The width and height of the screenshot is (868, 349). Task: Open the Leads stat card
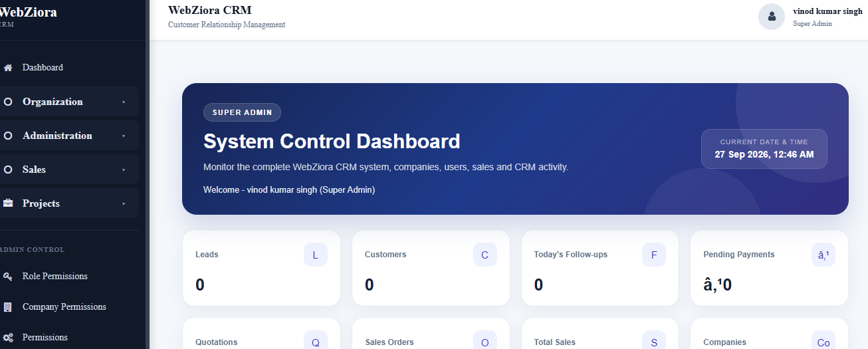(x=261, y=269)
